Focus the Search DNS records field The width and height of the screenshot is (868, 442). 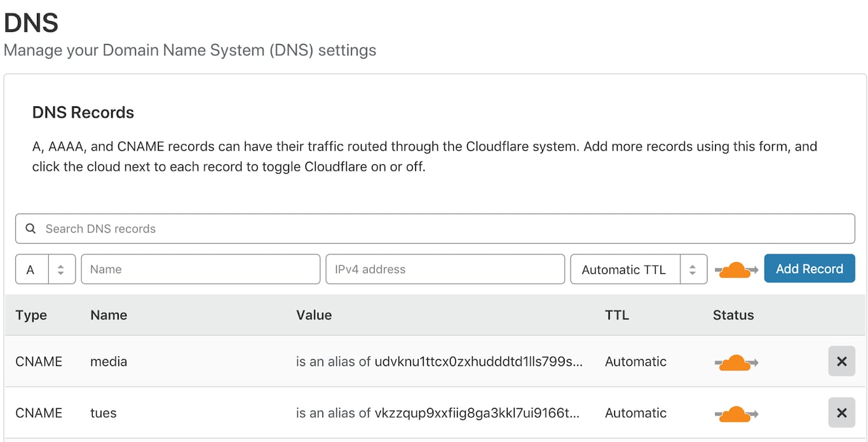pyautogui.click(x=435, y=228)
